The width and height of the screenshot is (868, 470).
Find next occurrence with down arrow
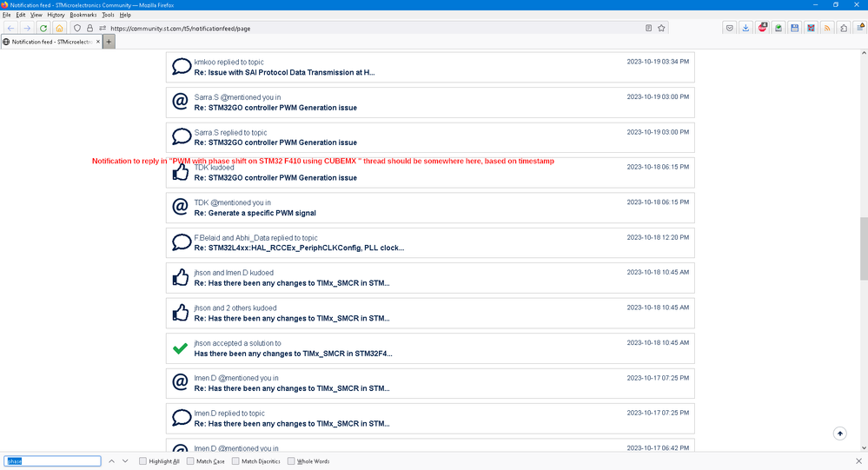click(x=125, y=461)
